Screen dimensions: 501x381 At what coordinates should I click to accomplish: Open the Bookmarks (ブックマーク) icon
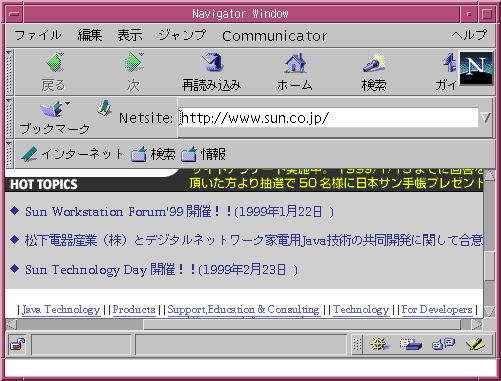55,109
